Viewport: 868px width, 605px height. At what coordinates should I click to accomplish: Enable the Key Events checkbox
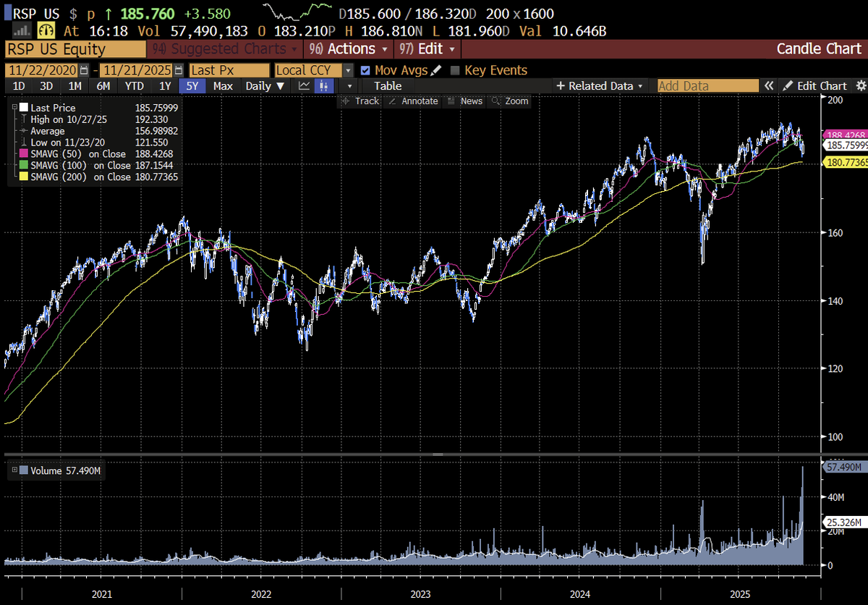coord(455,70)
